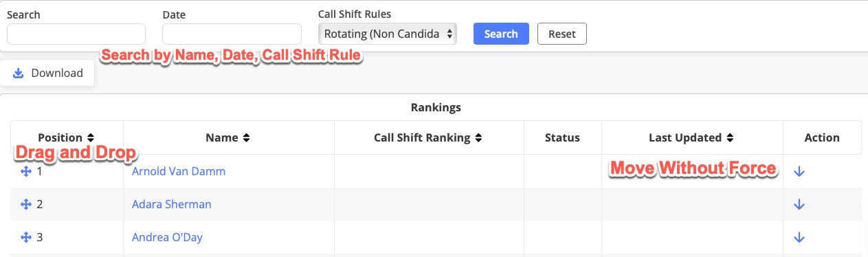
Task: Focus the Date input field
Action: (x=232, y=34)
